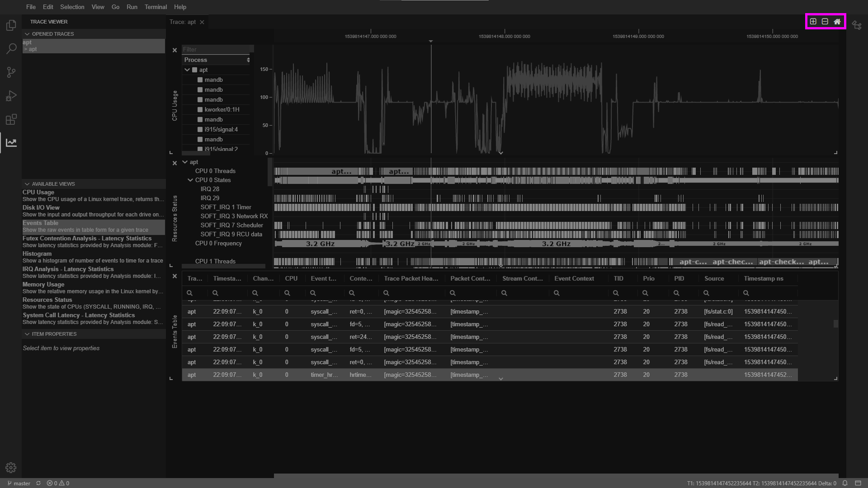Open the Run and Debug icon
Image resolution: width=868 pixels, height=488 pixels.
[x=11, y=96]
